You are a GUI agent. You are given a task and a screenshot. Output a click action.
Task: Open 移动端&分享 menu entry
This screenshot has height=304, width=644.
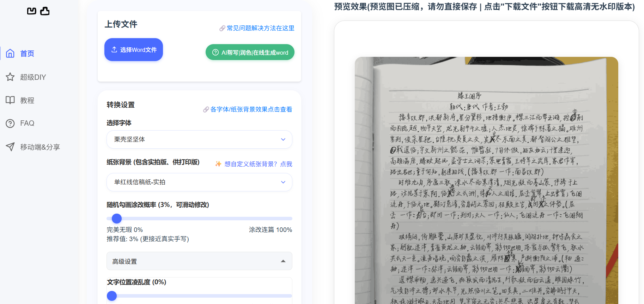[40, 147]
